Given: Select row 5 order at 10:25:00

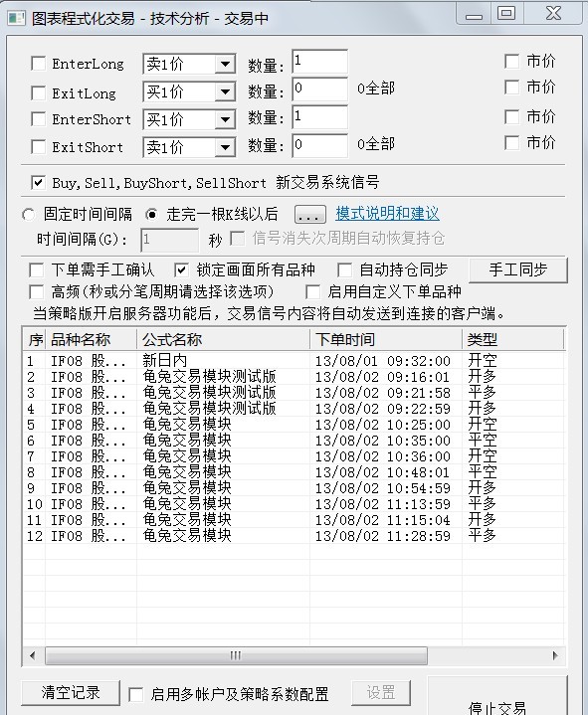Looking at the screenshot, I should point(294,425).
